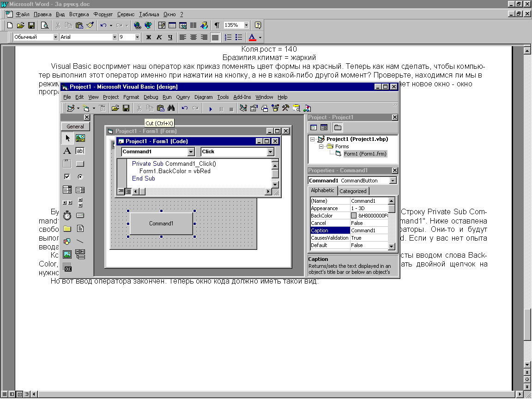Open the Click procedure dropdown in code window
This screenshot has height=399, width=532.
pos(271,151)
